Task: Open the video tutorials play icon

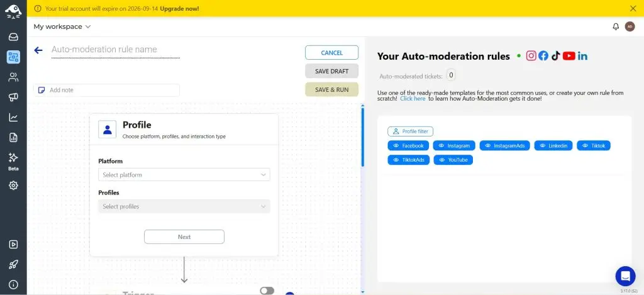Action: coord(13,245)
